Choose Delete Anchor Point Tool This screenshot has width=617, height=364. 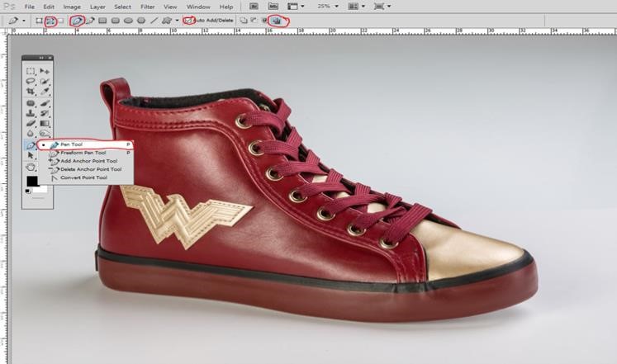click(x=86, y=169)
